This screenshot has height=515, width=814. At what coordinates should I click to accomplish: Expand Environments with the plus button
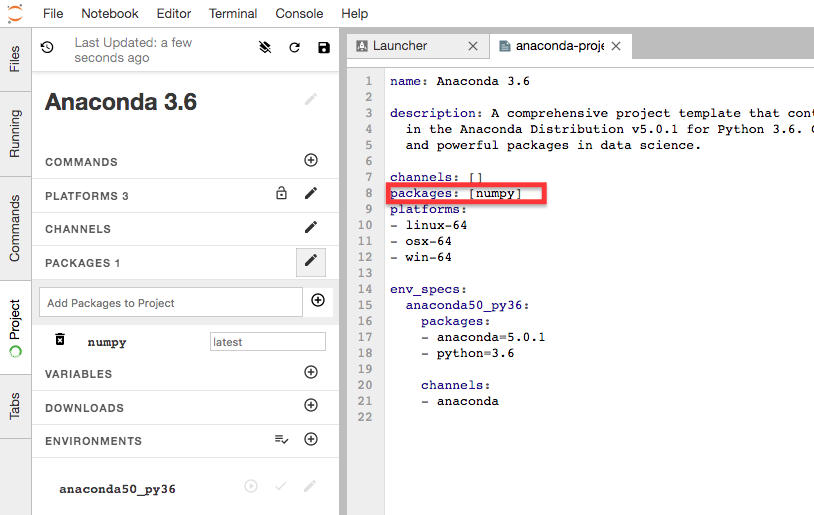pos(311,440)
